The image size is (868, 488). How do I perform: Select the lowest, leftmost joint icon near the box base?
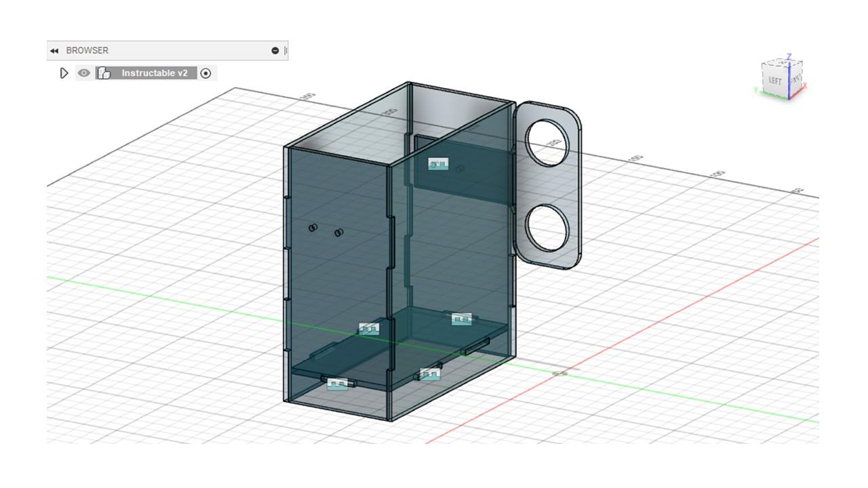click(337, 384)
